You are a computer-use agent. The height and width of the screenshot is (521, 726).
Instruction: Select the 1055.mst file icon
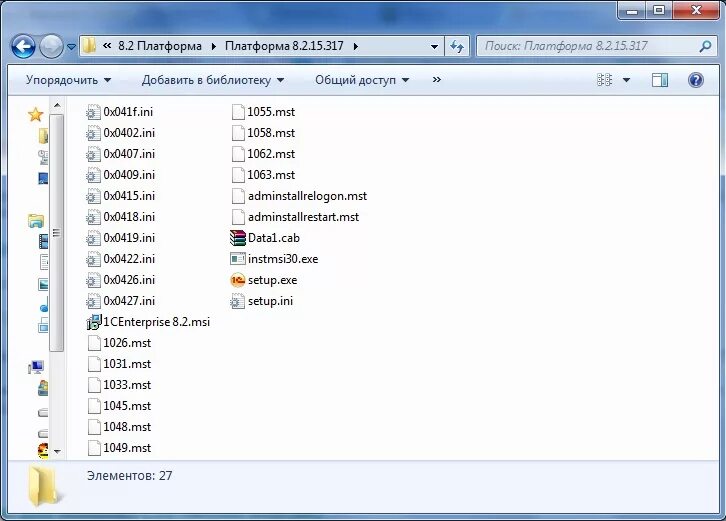click(238, 112)
